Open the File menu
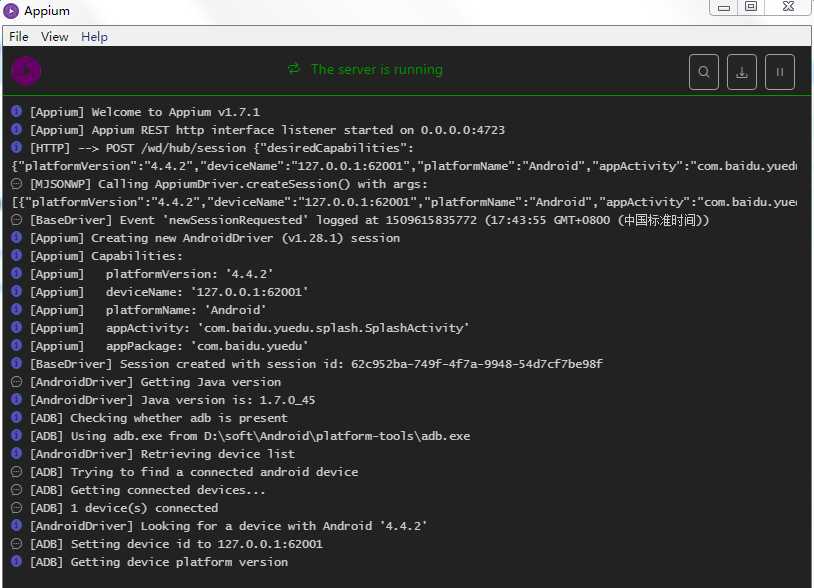 (19, 37)
